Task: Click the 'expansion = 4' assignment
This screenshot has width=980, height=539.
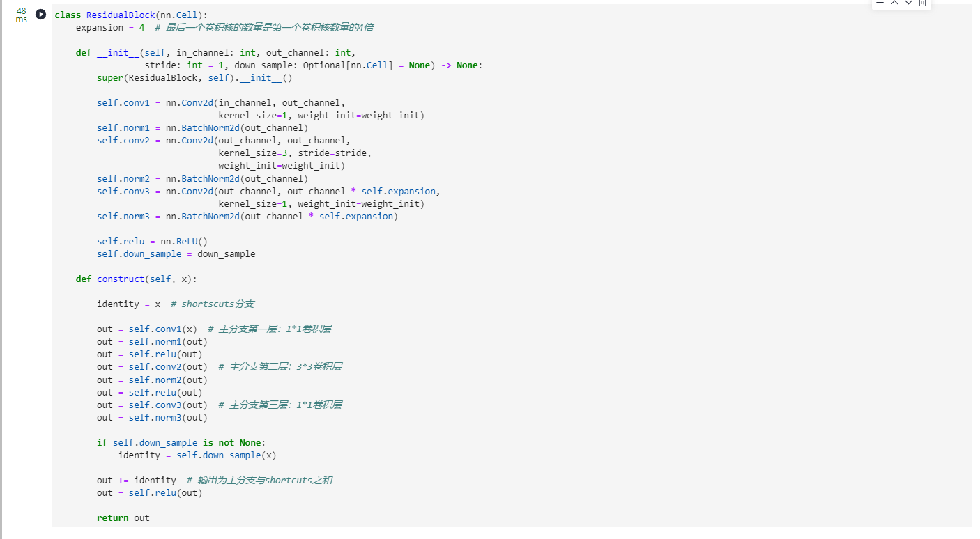Action: coord(110,27)
